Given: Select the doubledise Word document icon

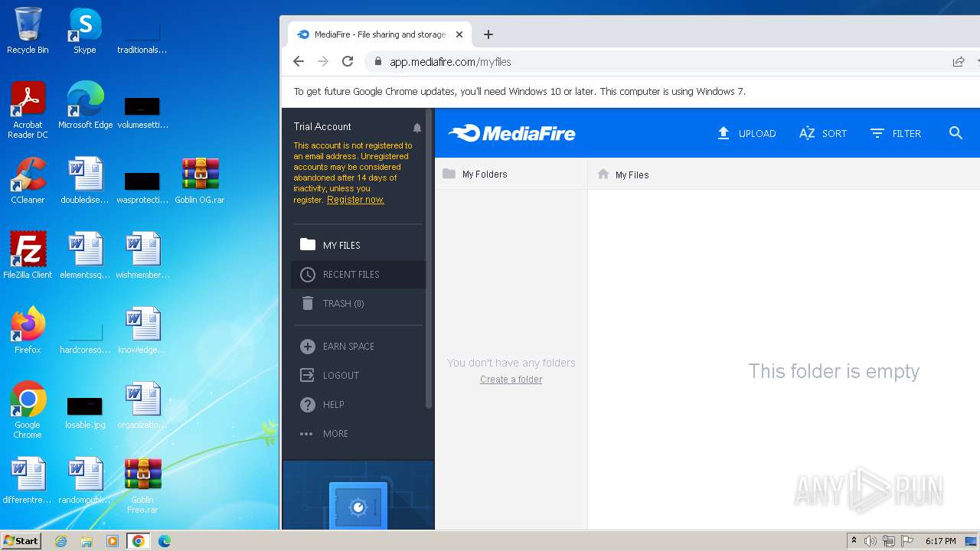Looking at the screenshot, I should pos(85,181).
